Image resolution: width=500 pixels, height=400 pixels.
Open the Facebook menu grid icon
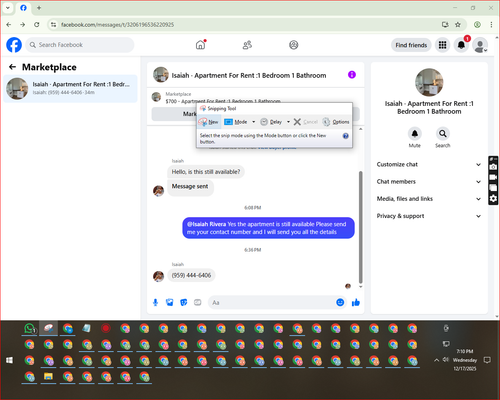[x=442, y=45]
